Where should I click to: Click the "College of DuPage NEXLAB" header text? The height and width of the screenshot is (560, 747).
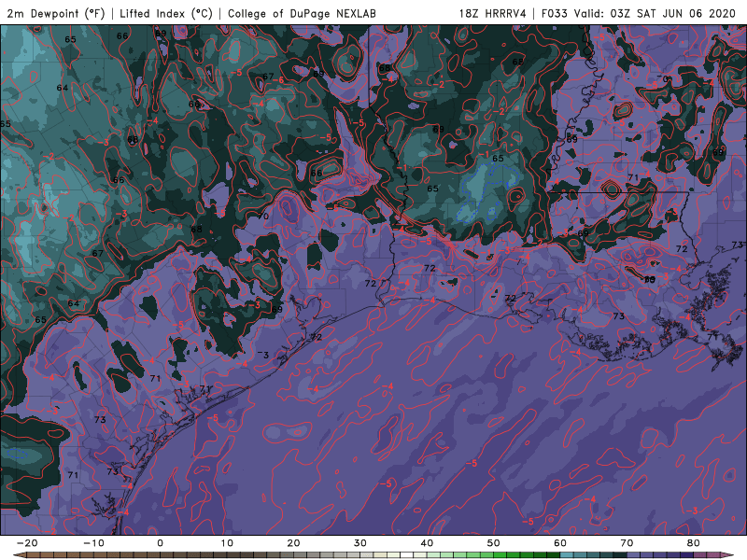tap(302, 13)
